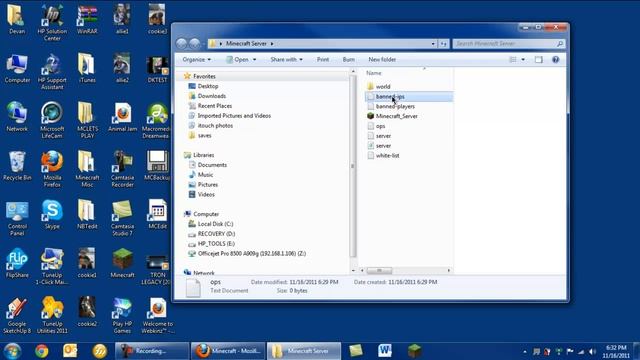The width and height of the screenshot is (640, 360).
Task: Switch to Minecraft Server taskbar window
Action: pyautogui.click(x=304, y=351)
